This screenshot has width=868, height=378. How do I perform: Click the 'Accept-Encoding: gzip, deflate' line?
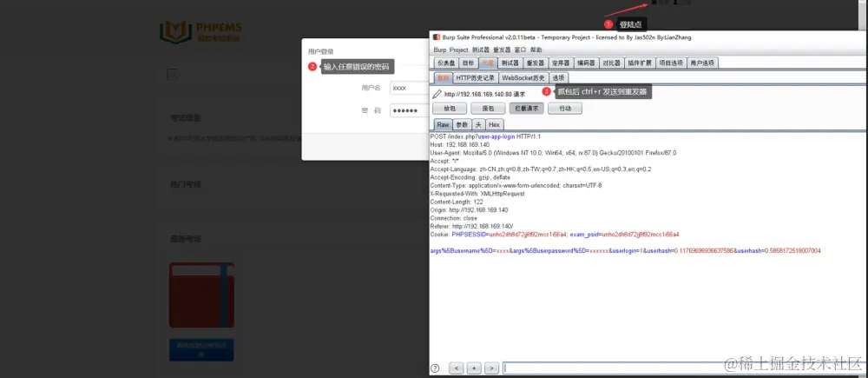(x=470, y=177)
